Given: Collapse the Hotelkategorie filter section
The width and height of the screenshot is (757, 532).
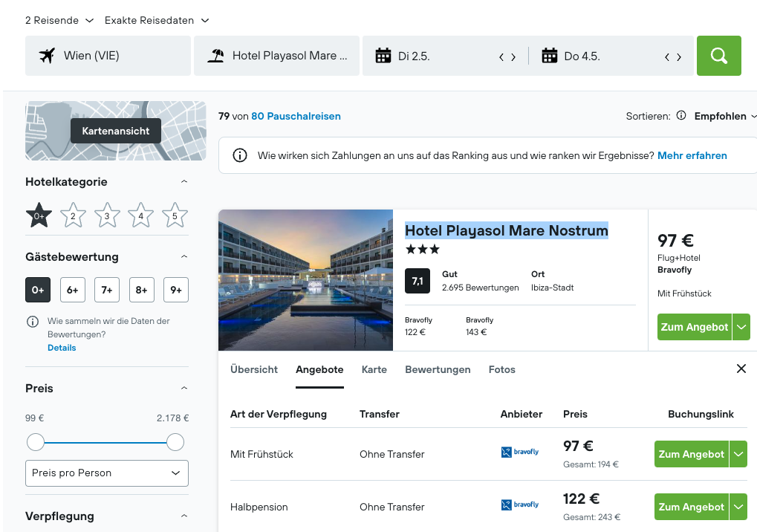Looking at the screenshot, I should 184,181.
